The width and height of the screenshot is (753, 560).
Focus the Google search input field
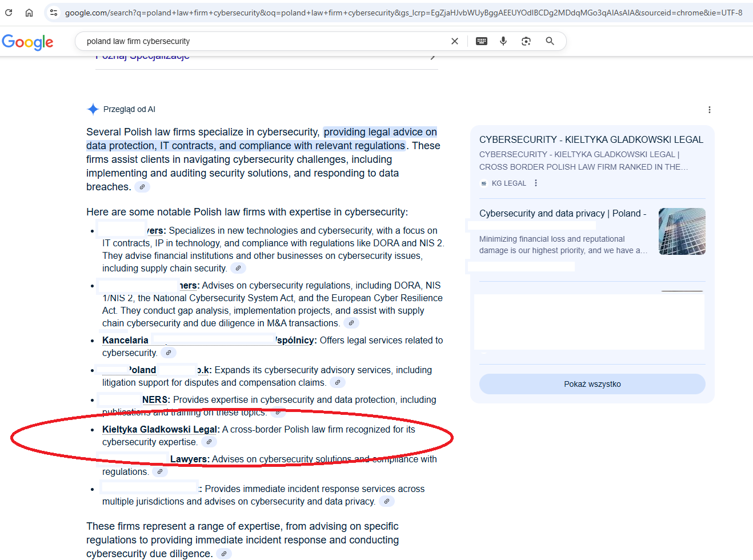(263, 41)
